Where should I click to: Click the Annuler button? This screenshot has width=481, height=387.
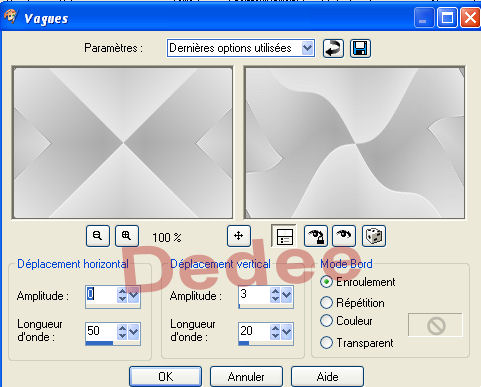pos(246,377)
